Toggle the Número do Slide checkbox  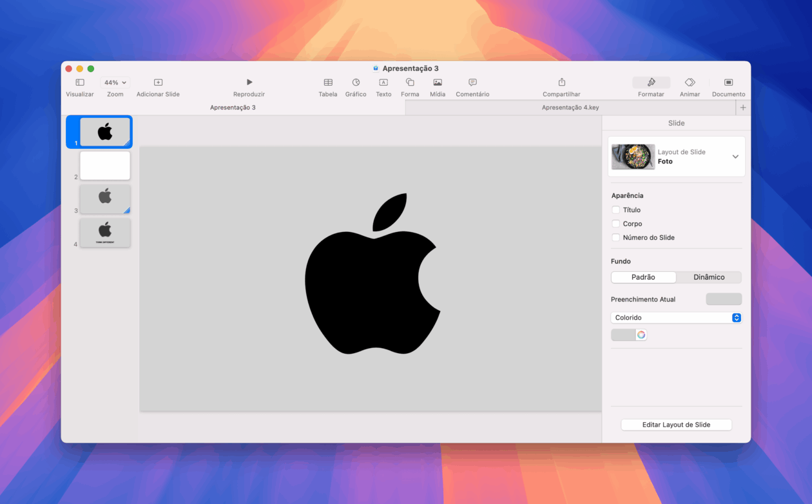(x=615, y=237)
